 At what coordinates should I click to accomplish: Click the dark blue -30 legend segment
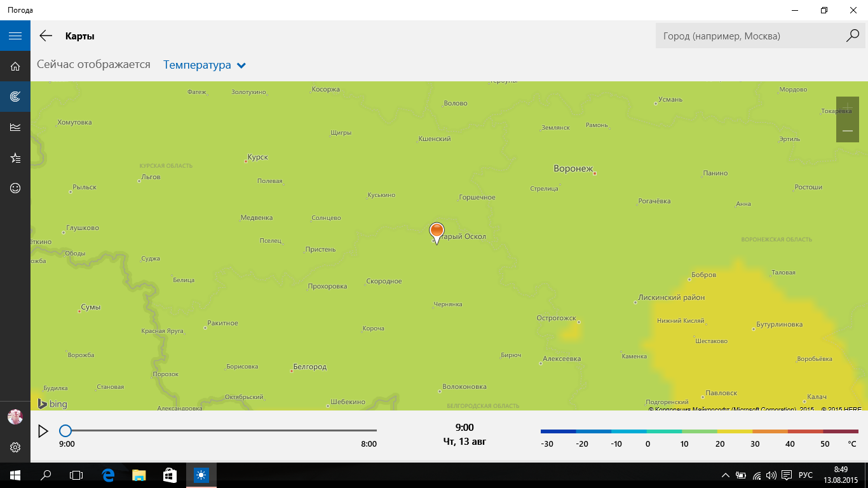(559, 431)
